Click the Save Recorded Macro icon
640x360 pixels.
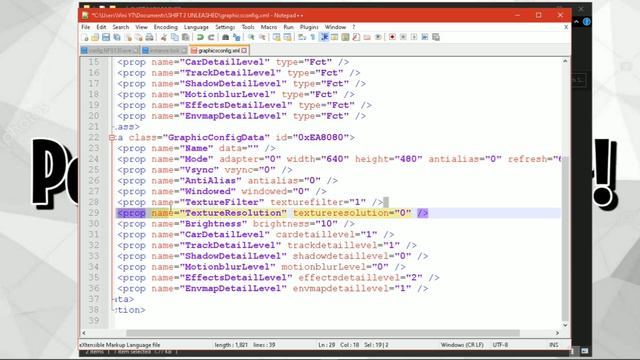click(x=436, y=37)
